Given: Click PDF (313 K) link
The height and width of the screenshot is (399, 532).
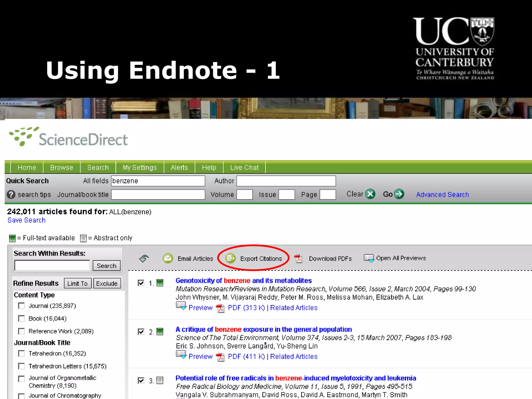Looking at the screenshot, I should (x=246, y=308).
